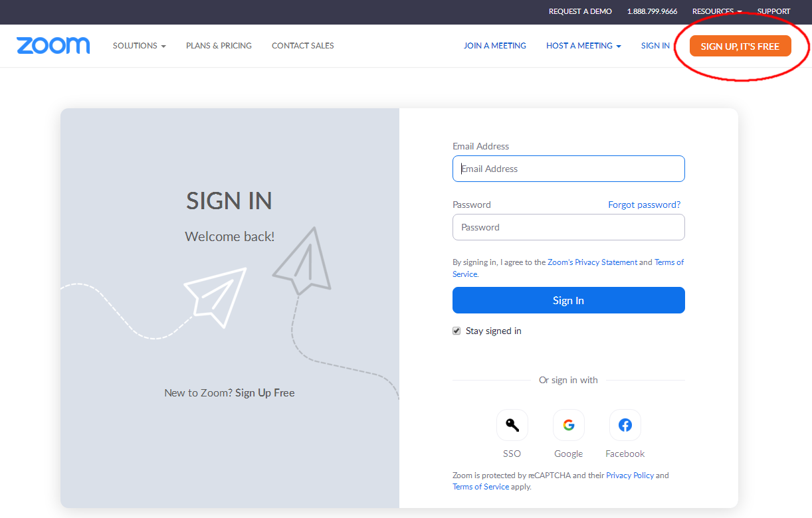Click the 1.888.799.9666 phone number
The image size is (812, 518).
[x=652, y=11]
